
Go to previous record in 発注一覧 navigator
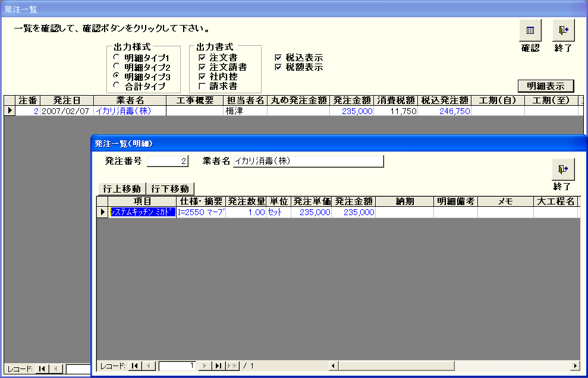[x=55, y=369]
